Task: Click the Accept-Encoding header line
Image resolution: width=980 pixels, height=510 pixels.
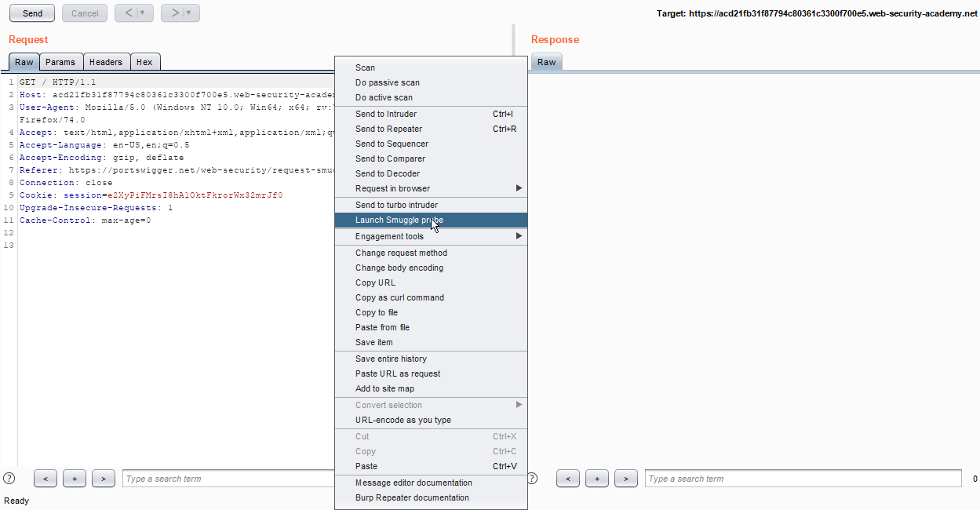Action: [x=101, y=158]
